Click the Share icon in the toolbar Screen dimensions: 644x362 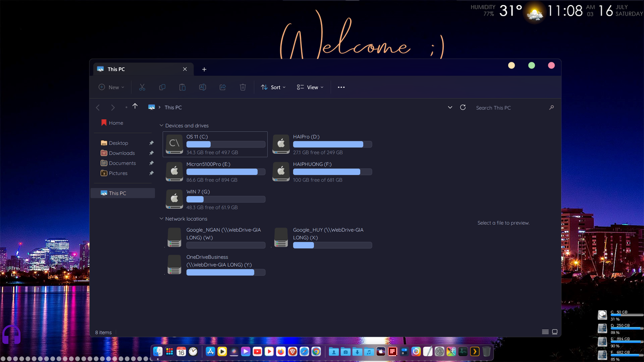pyautogui.click(x=222, y=87)
